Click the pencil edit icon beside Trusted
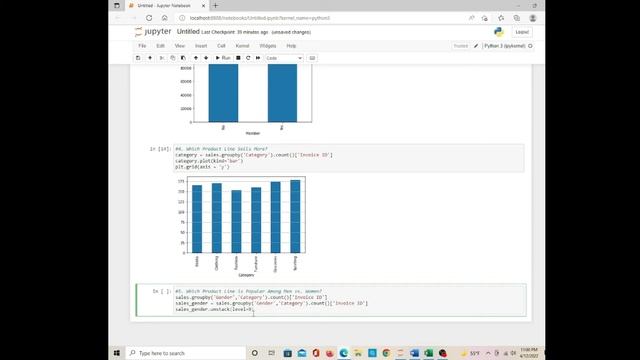 (476, 46)
